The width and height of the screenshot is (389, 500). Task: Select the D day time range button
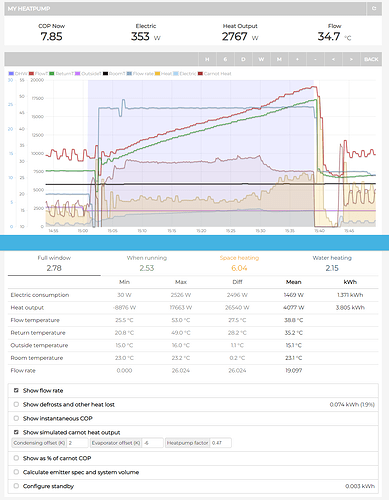[243, 59]
